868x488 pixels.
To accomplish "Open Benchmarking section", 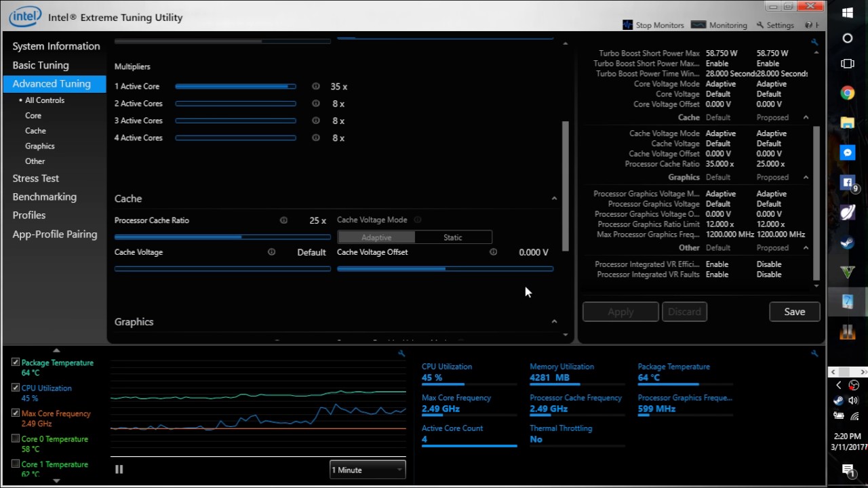I will pos(45,197).
